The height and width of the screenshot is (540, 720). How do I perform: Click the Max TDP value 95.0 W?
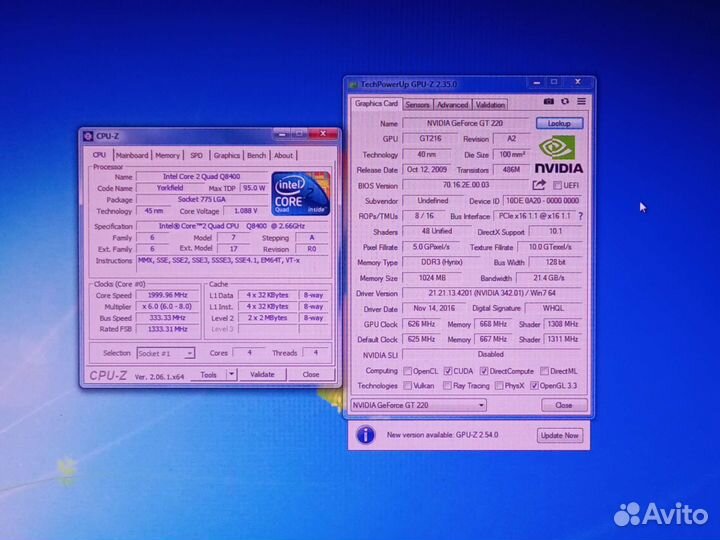254,188
